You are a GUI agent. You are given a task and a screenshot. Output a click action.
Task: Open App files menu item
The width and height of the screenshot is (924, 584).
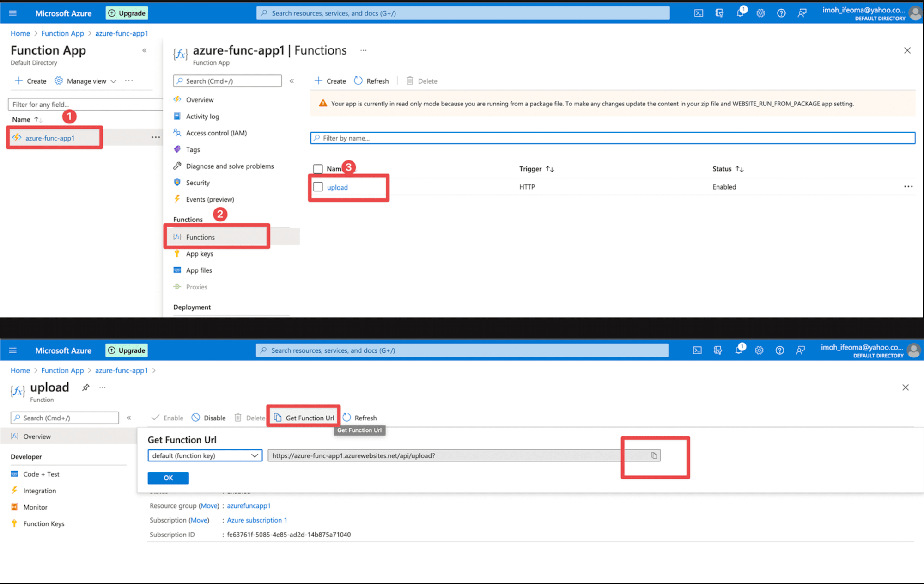pyautogui.click(x=199, y=270)
